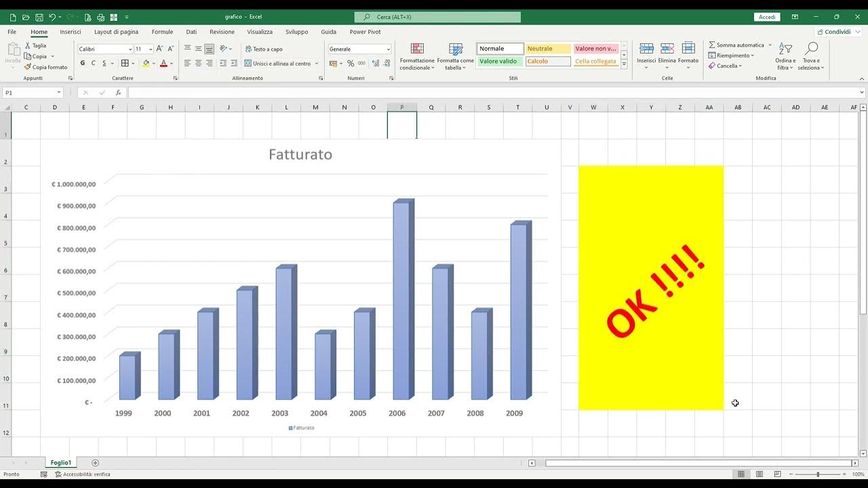Open Ordina e filtra menu
The image size is (868, 488).
point(785,56)
